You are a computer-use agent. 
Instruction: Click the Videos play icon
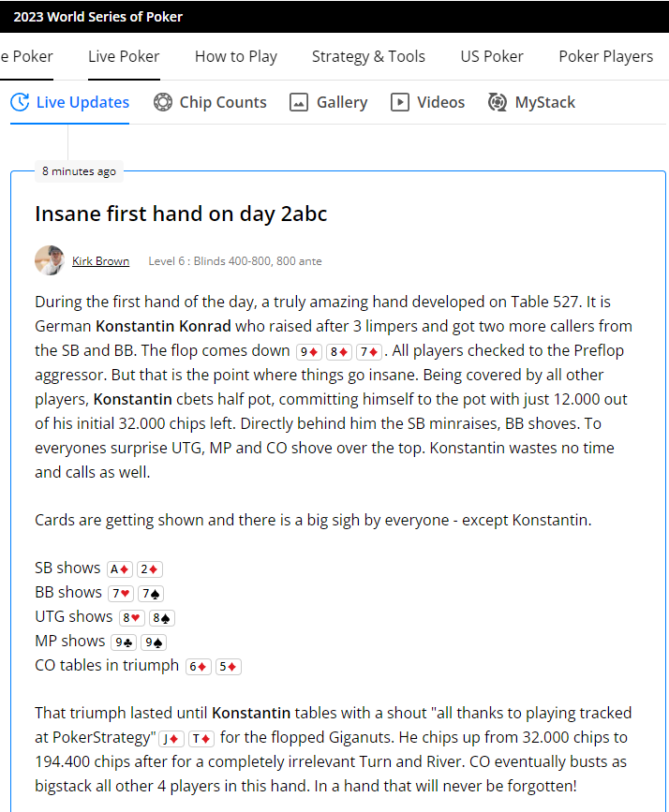tap(399, 102)
